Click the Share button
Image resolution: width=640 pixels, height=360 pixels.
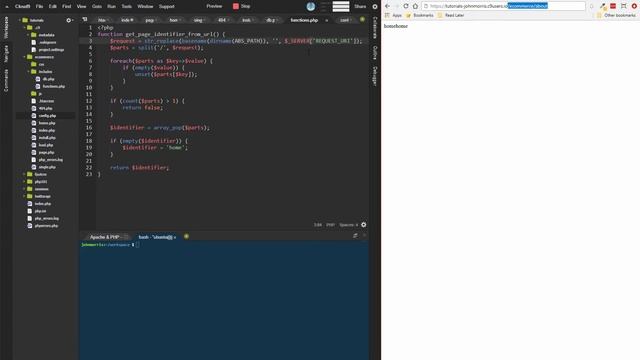click(360, 6)
